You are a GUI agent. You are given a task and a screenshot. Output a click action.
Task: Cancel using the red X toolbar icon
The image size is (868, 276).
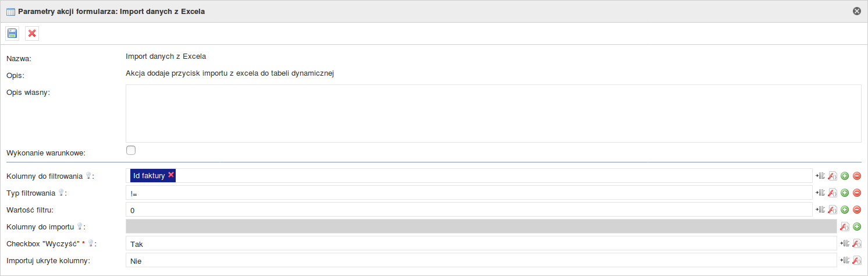pyautogui.click(x=32, y=34)
